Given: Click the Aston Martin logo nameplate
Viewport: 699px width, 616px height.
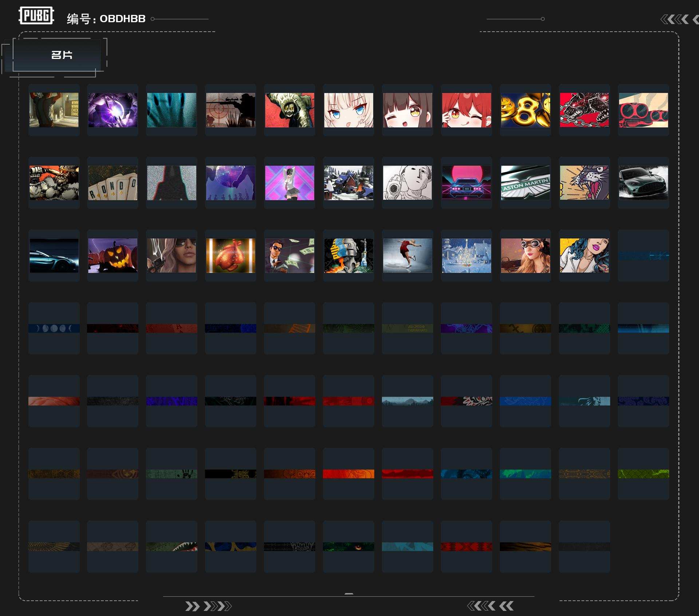Looking at the screenshot, I should click(525, 183).
